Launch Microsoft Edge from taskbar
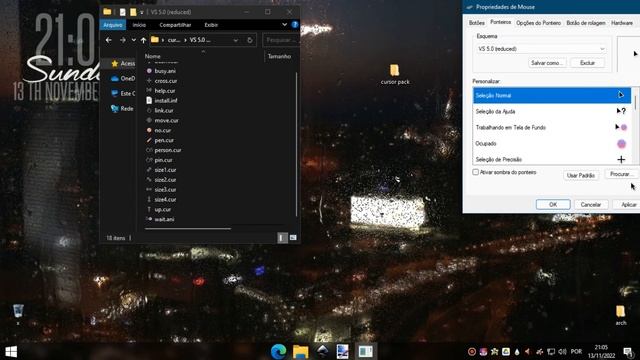Viewport: 640px width, 360px height. point(278,351)
